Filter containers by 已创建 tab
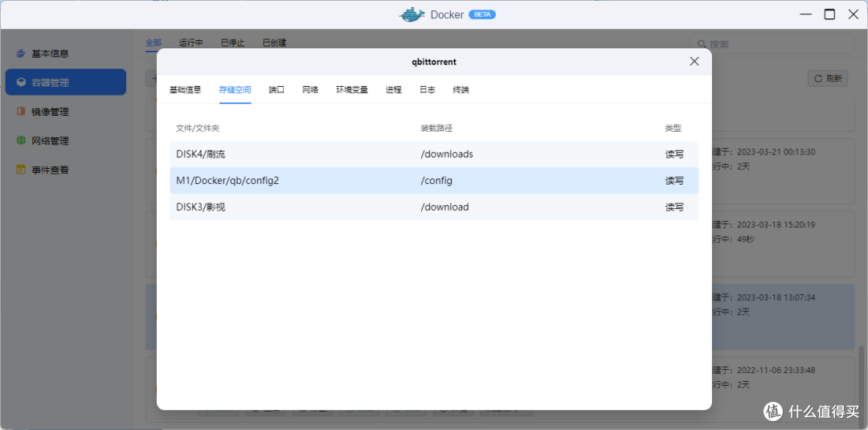 click(274, 43)
